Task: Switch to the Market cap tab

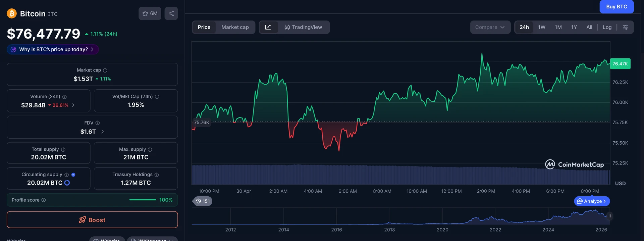Action: tap(235, 27)
